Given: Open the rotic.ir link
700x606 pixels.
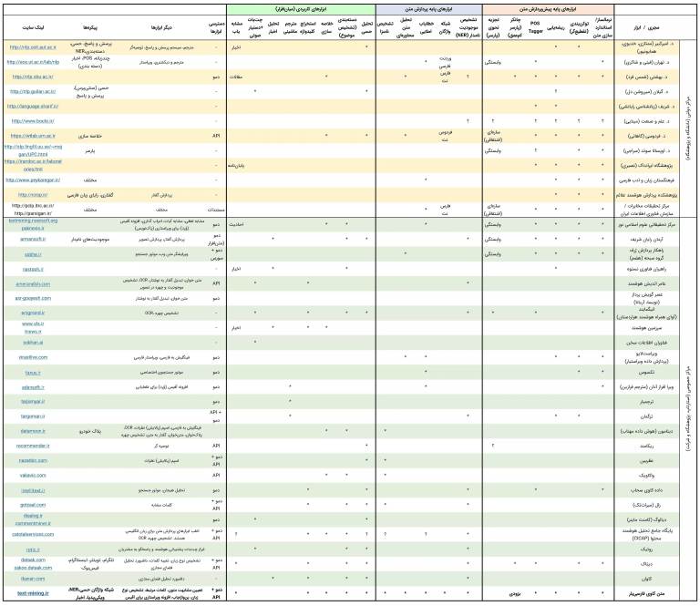Looking at the screenshot, I should point(33,550).
